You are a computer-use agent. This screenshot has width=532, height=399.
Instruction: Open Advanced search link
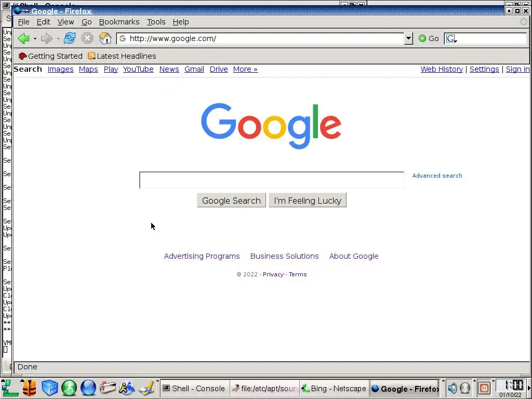coord(437,176)
